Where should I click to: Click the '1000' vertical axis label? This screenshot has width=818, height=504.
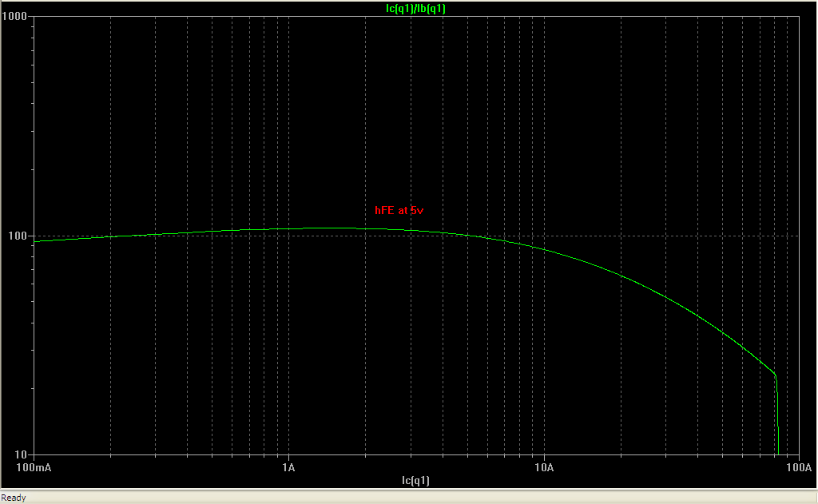(x=14, y=16)
